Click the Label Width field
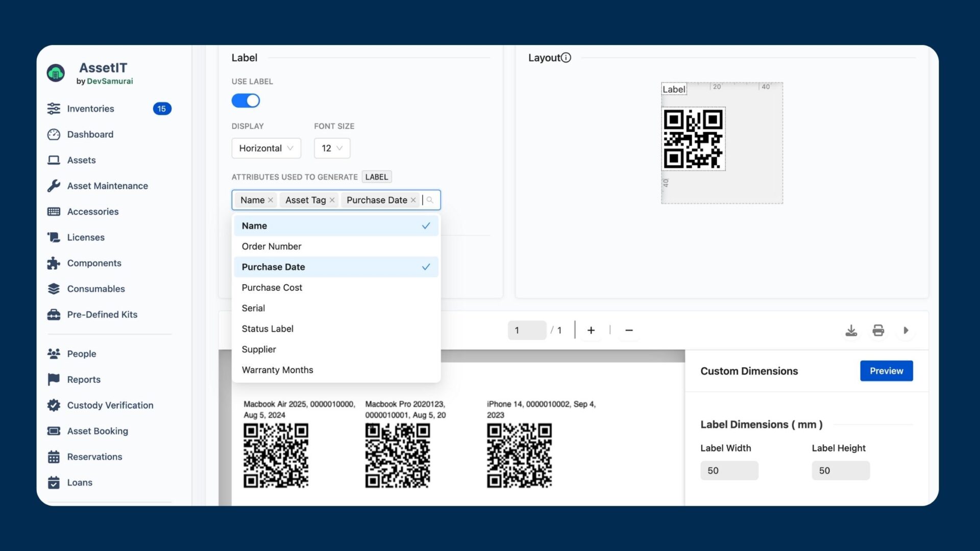This screenshot has width=980, height=551. click(729, 470)
